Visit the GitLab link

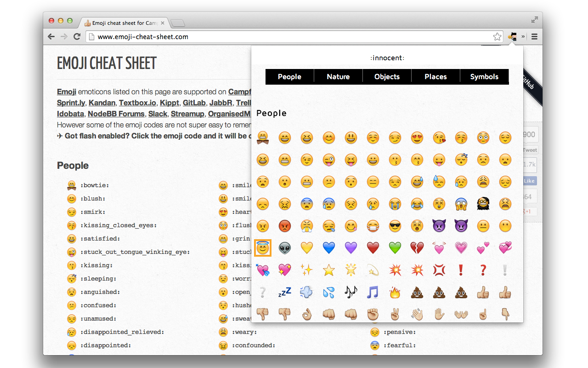[x=194, y=103]
